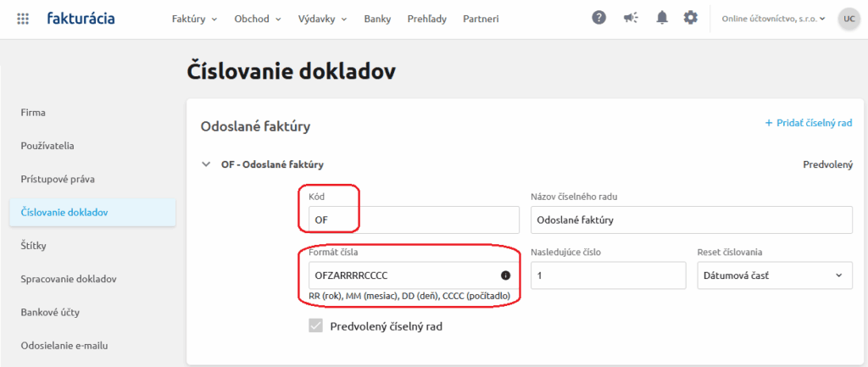Open the Výdavky menu
868x367 pixels.
point(322,19)
